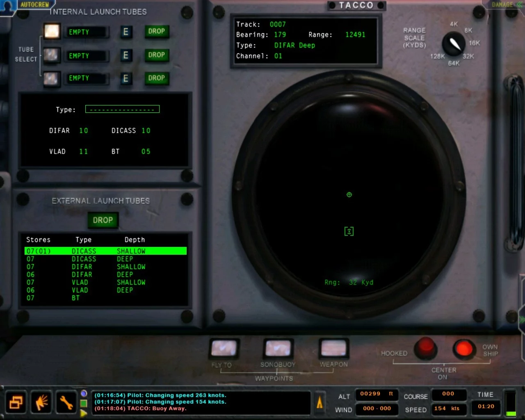Select DICASS DEEP row in stores list
Viewport: 525px width, 420px height.
(x=106, y=259)
